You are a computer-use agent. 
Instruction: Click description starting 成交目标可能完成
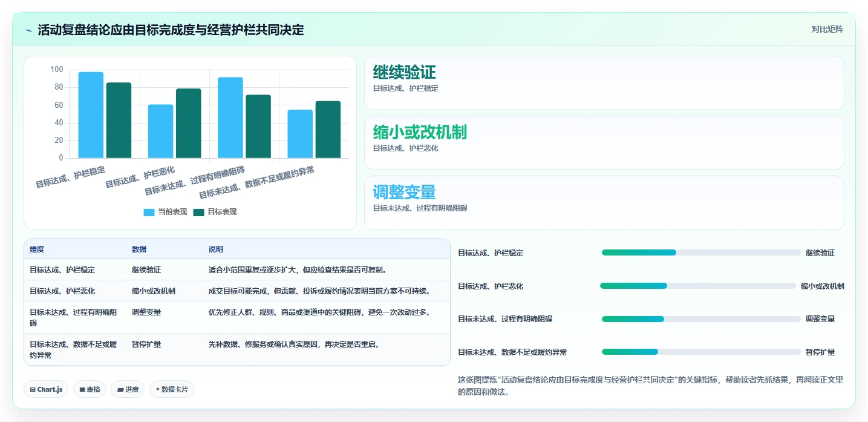319,291
